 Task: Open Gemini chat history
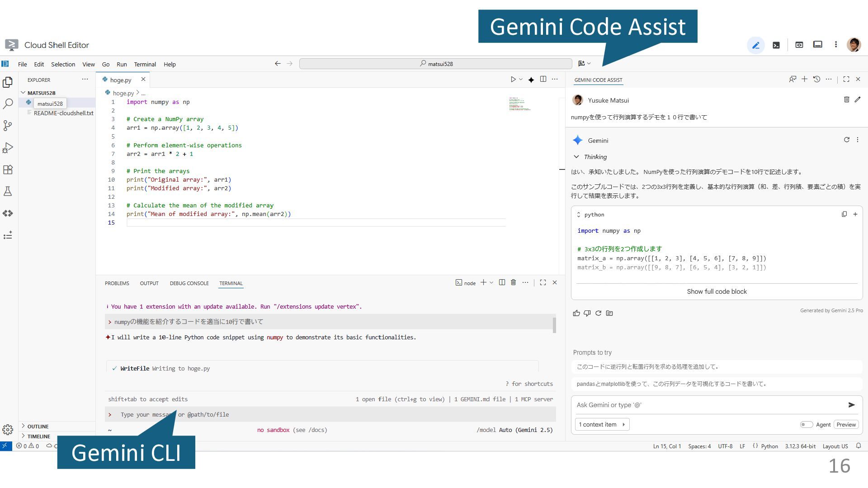pyautogui.click(x=816, y=79)
